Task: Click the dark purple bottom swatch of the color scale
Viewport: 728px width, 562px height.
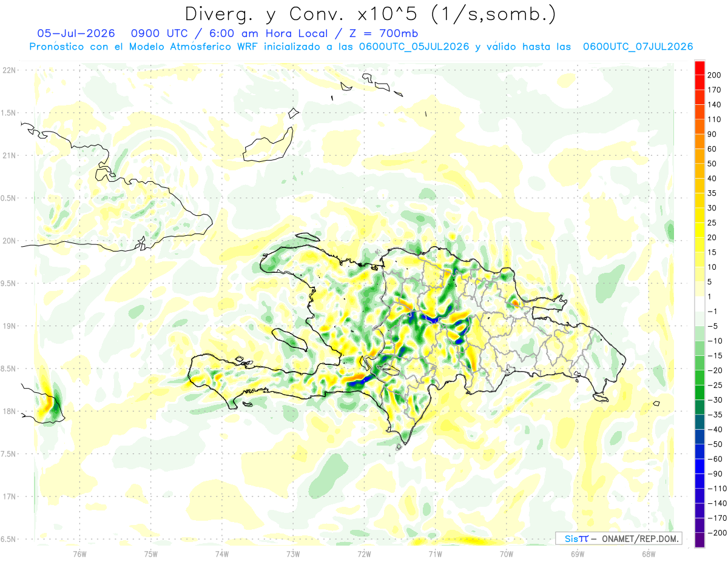Action: pos(699,541)
